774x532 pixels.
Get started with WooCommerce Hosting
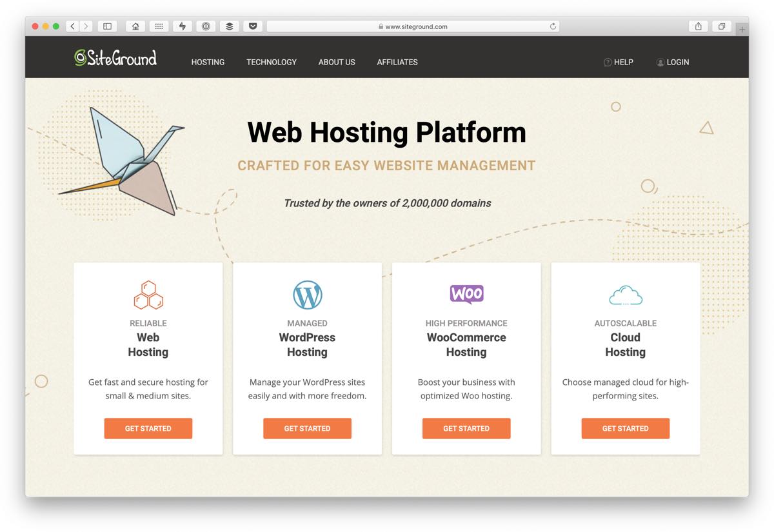[466, 428]
